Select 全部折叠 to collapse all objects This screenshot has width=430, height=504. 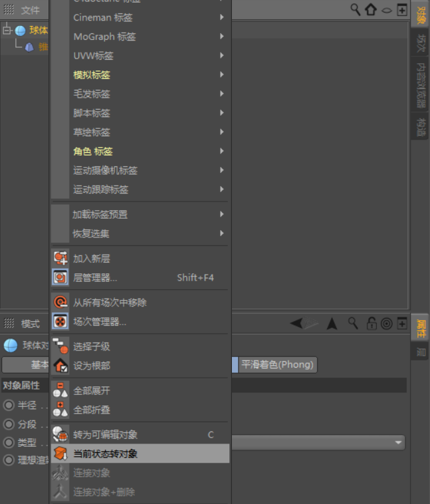coord(92,410)
